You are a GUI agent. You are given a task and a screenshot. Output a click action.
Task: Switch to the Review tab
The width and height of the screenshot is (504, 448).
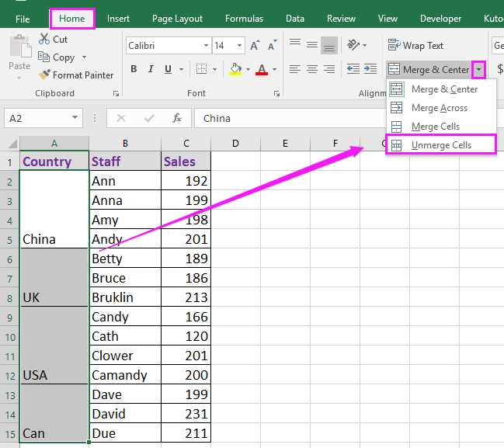tap(341, 19)
